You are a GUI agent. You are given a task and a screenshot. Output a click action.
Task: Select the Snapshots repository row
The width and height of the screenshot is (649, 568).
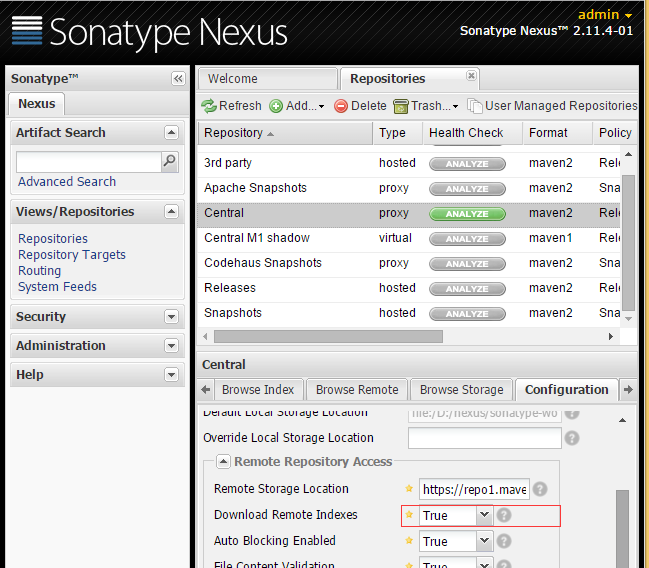click(x=409, y=313)
